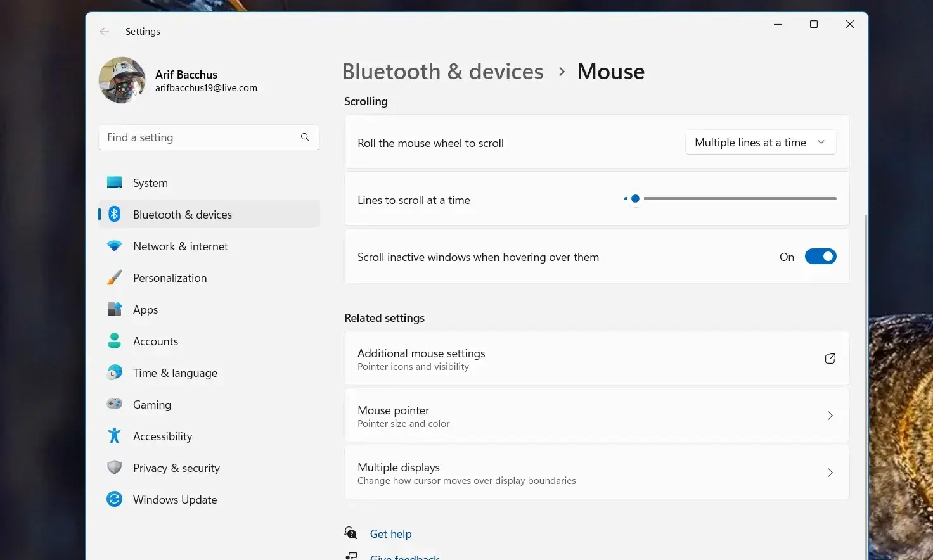Click the Time & language globe icon
Viewport: 933px width, 560px height.
point(115,372)
